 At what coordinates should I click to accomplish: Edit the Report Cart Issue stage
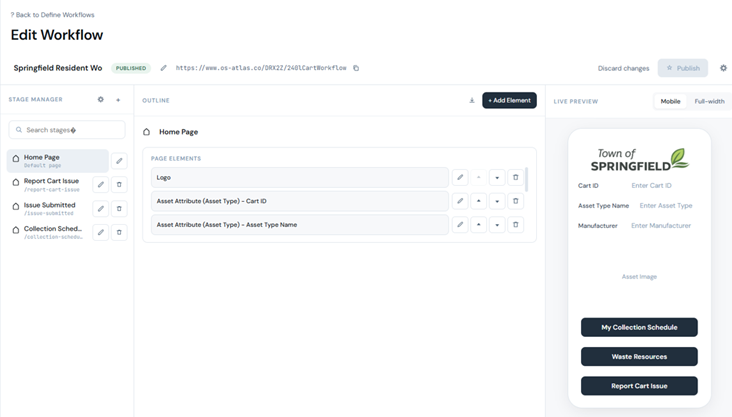pos(100,184)
